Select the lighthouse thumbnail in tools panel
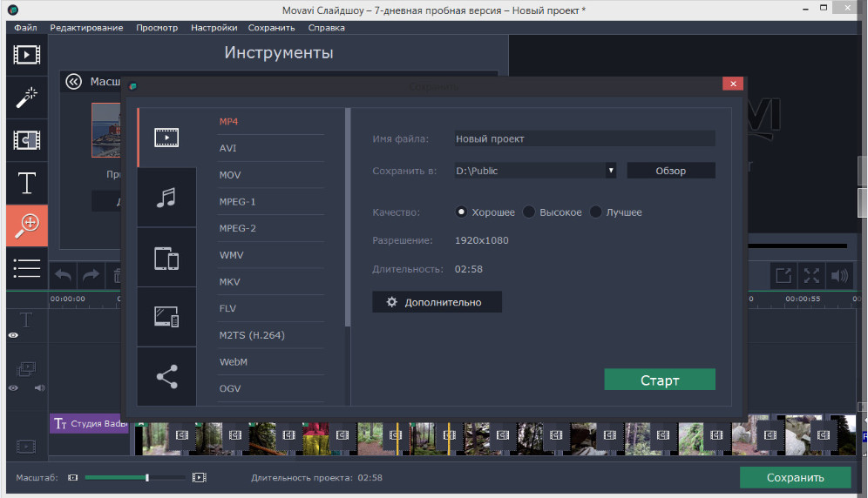The height and width of the screenshot is (498, 868). [106, 130]
